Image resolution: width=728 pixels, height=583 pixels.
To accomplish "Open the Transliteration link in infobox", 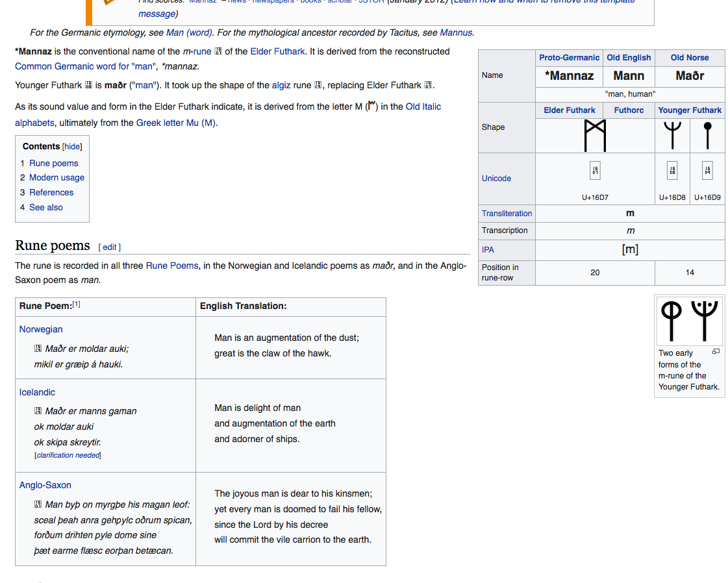I will (x=507, y=214).
